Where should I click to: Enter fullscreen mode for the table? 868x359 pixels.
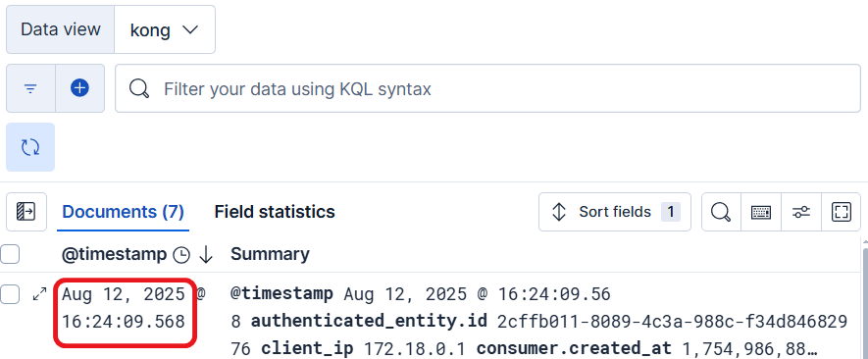841,212
